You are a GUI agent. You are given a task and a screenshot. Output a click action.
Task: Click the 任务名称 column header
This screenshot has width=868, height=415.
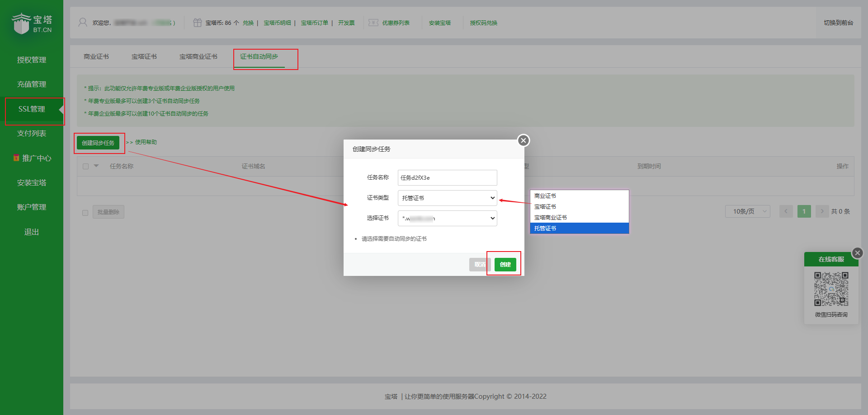click(122, 166)
